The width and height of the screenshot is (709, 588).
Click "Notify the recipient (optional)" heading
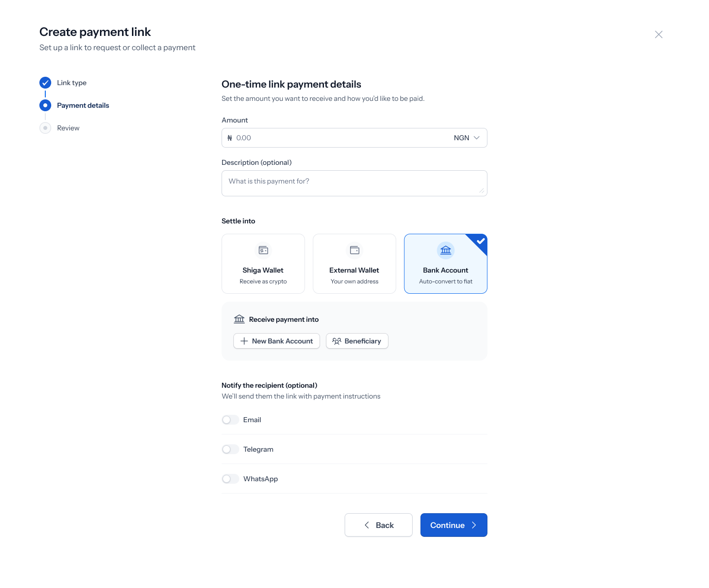click(269, 385)
